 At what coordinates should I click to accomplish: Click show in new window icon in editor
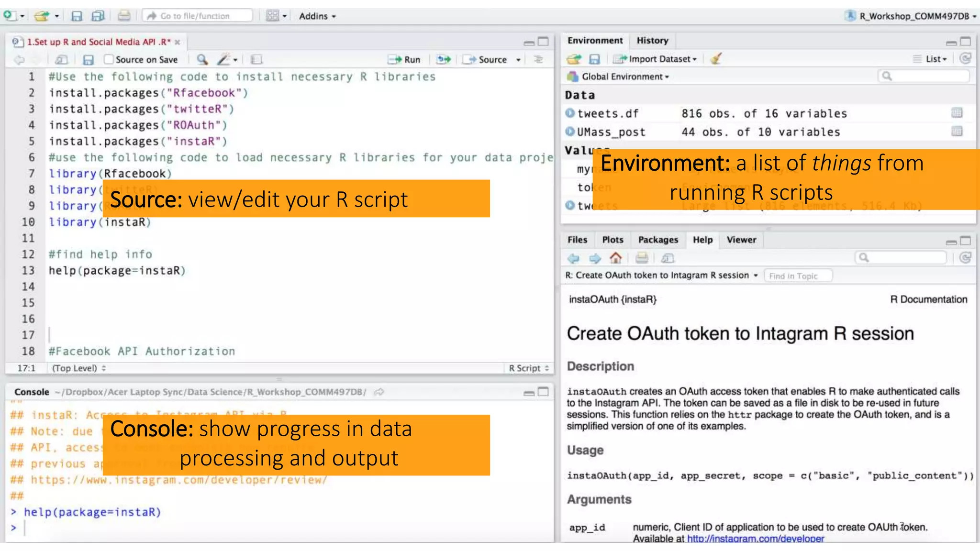coord(61,60)
